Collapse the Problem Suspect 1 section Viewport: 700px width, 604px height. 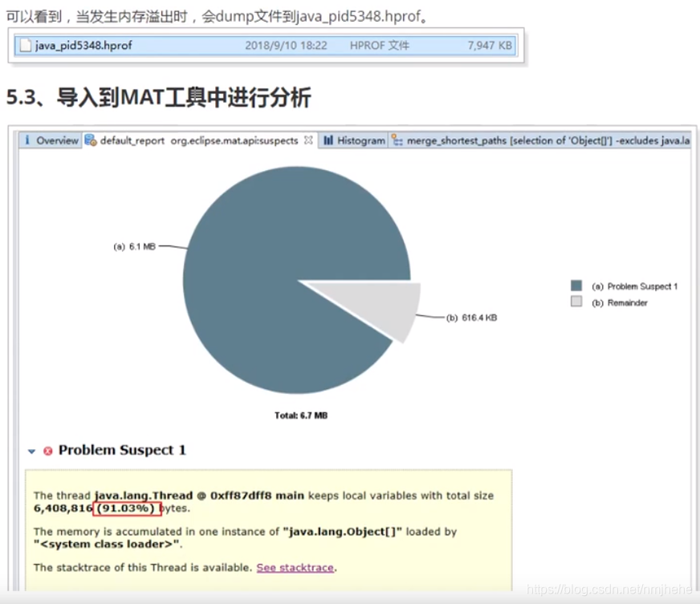pyautogui.click(x=31, y=451)
